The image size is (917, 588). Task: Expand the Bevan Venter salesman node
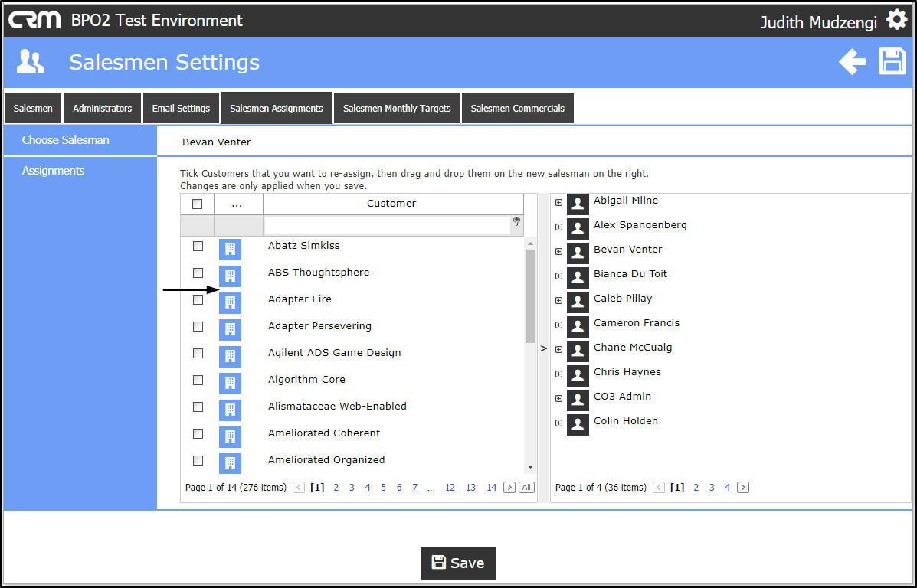click(x=558, y=251)
